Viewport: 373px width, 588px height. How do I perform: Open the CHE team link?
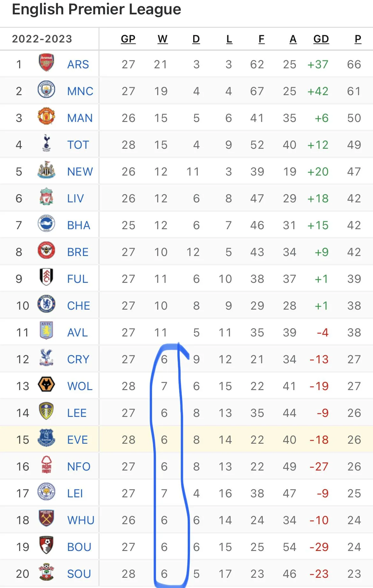click(79, 306)
